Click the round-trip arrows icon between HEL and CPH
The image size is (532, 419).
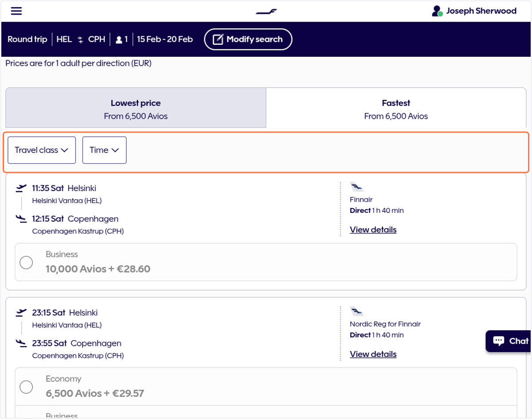(80, 39)
